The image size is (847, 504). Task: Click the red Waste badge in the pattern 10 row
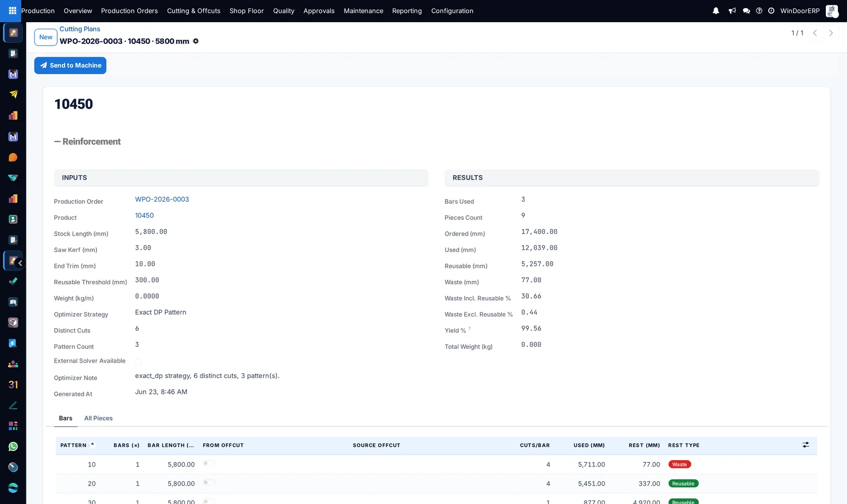(680, 465)
